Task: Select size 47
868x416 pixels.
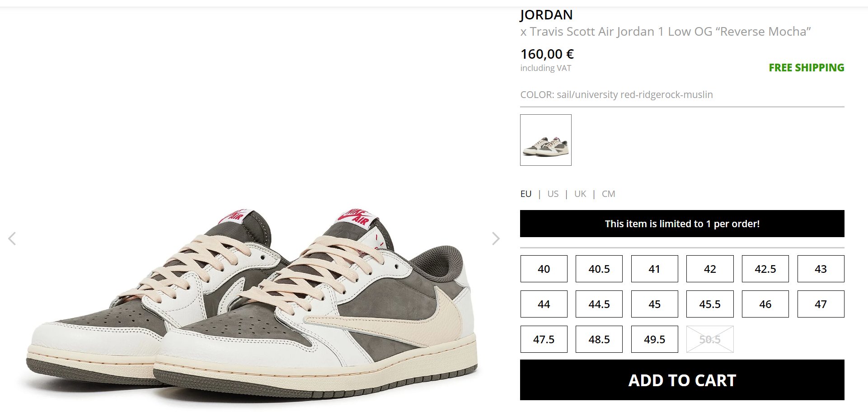Action: click(x=821, y=304)
